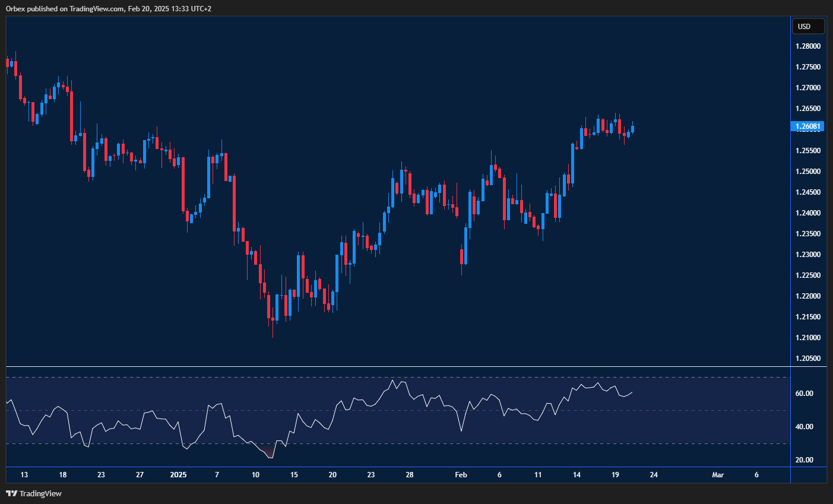Click the latest blue candle on the chart
Screen dimensions: 833x504
click(x=633, y=129)
